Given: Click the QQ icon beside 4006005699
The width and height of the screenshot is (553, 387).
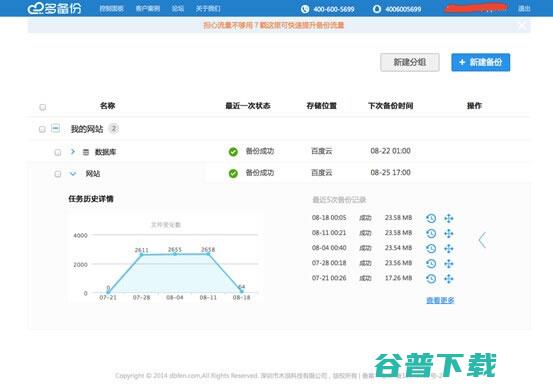Looking at the screenshot, I should click(377, 9).
